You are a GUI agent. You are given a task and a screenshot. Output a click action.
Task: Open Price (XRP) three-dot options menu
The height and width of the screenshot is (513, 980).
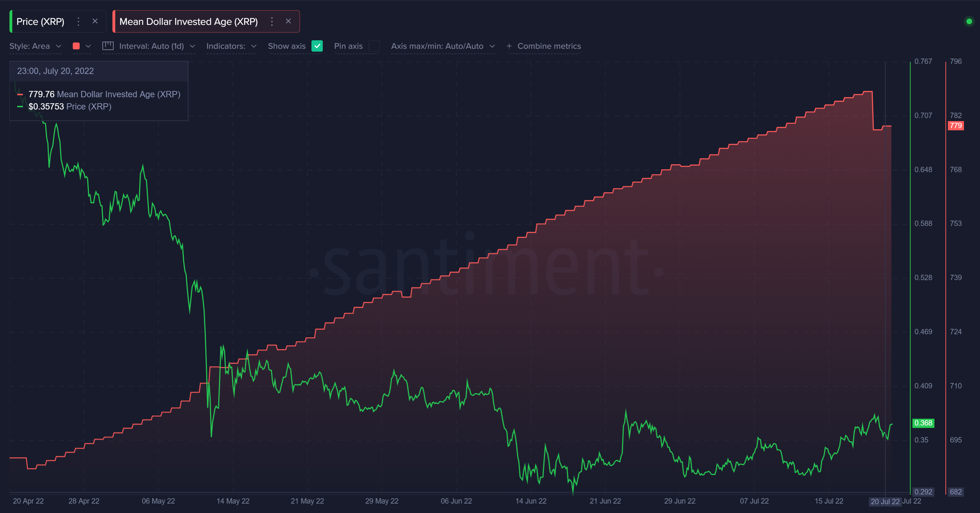point(78,22)
